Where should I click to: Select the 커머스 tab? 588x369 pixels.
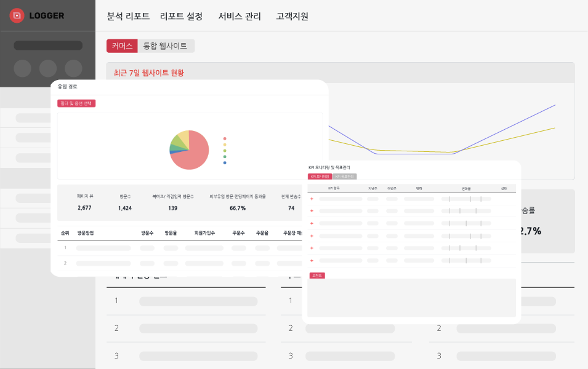(x=122, y=46)
